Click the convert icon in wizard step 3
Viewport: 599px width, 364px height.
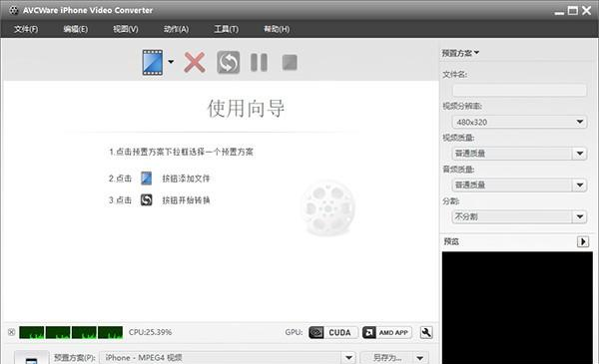pos(147,199)
